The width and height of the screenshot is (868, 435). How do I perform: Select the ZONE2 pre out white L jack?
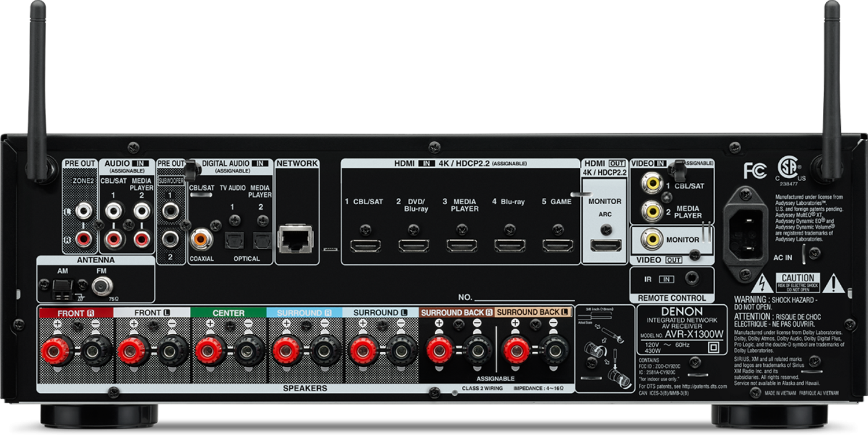(84, 211)
